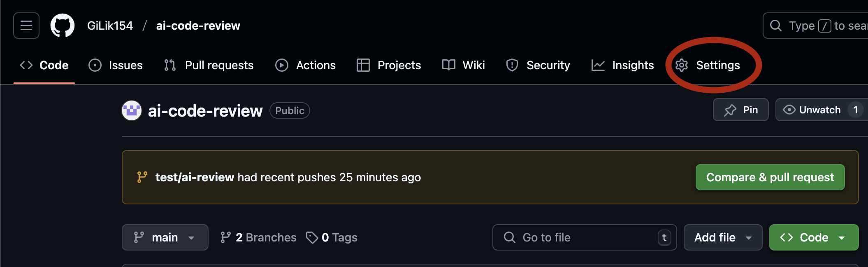The image size is (868, 267).
Task: Open the 2 Branches link
Action: [258, 237]
